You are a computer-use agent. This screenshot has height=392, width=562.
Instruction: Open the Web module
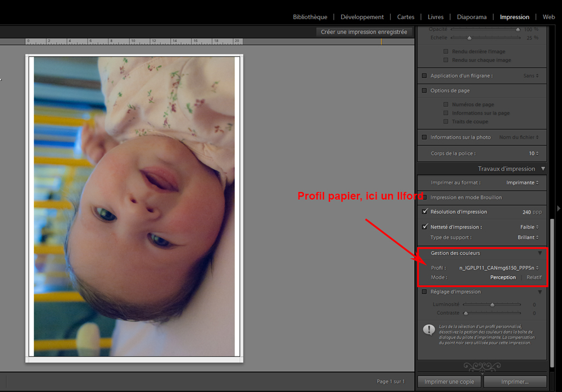(x=549, y=17)
